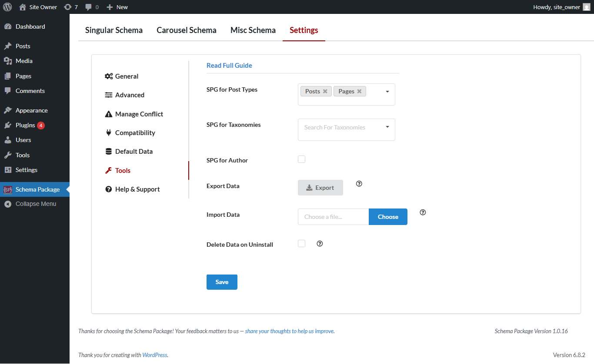594x364 pixels.
Task: Click the General gears icon
Action: [109, 76]
